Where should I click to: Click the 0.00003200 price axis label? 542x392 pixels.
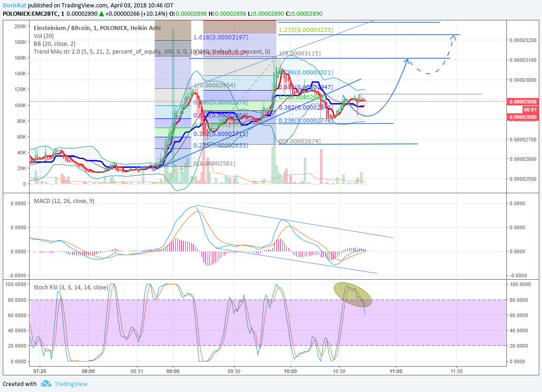(523, 40)
